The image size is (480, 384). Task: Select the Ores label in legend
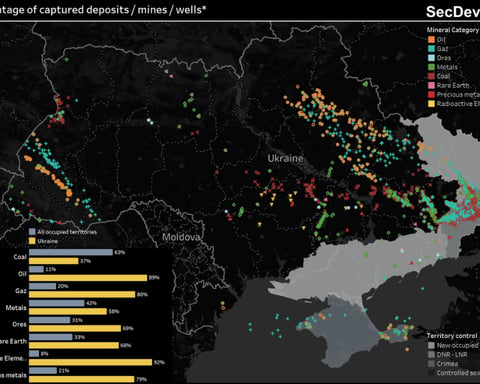tap(444, 58)
